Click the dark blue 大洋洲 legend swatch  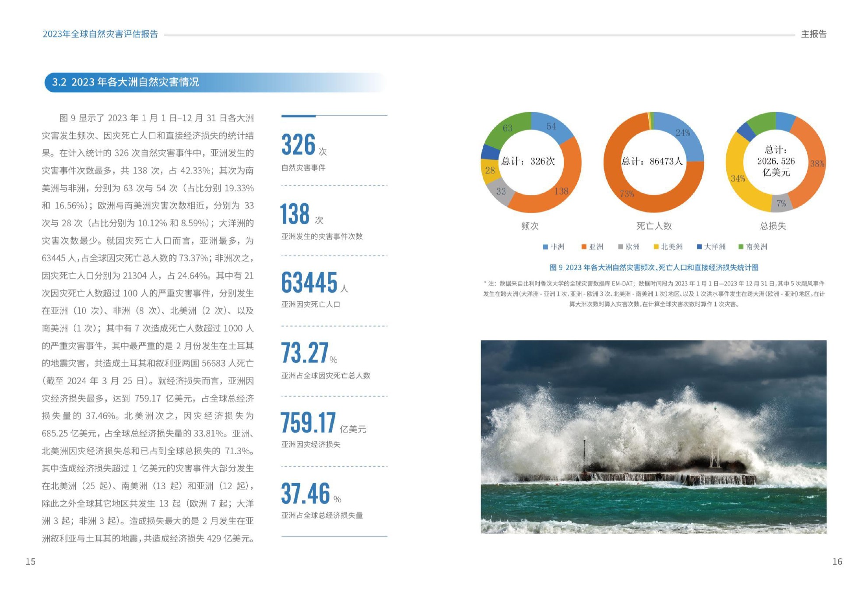coord(699,247)
